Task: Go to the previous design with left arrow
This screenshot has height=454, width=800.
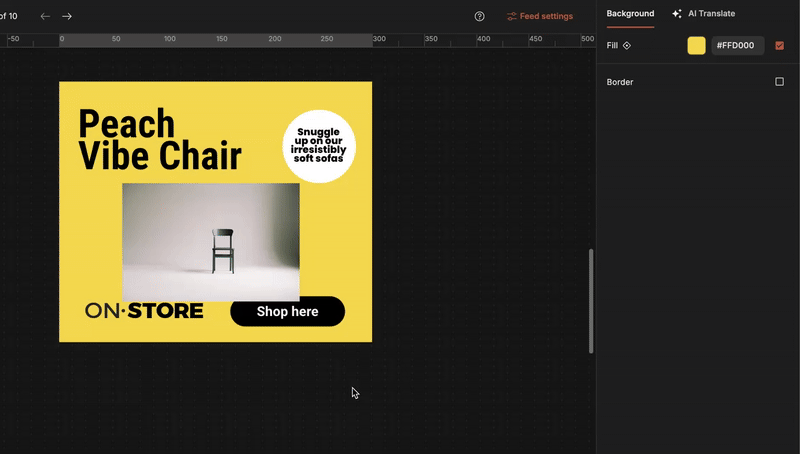Action: (x=45, y=16)
